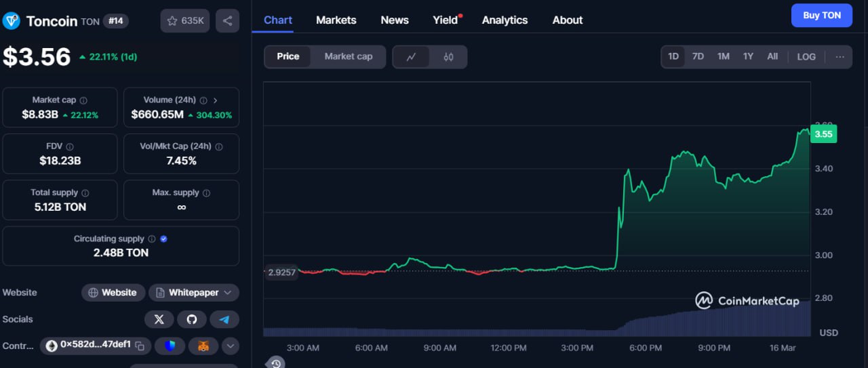Toggle LOG scale on chart
Screen dimensions: 868x368
point(806,57)
